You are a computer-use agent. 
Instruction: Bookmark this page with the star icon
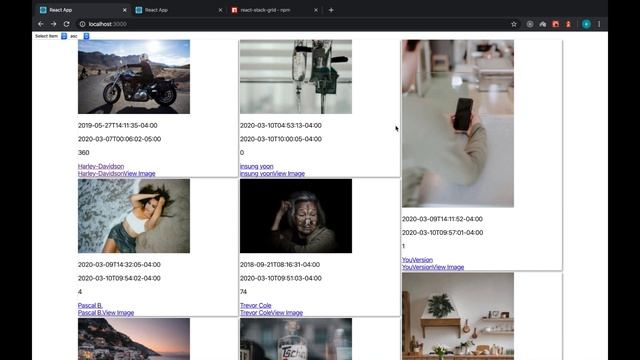pos(514,24)
